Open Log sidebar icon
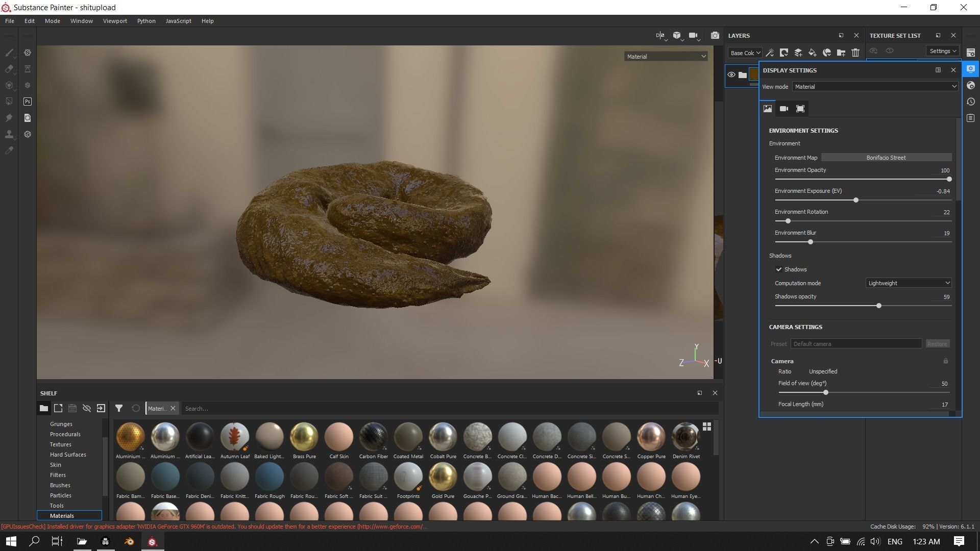 coord(971,118)
